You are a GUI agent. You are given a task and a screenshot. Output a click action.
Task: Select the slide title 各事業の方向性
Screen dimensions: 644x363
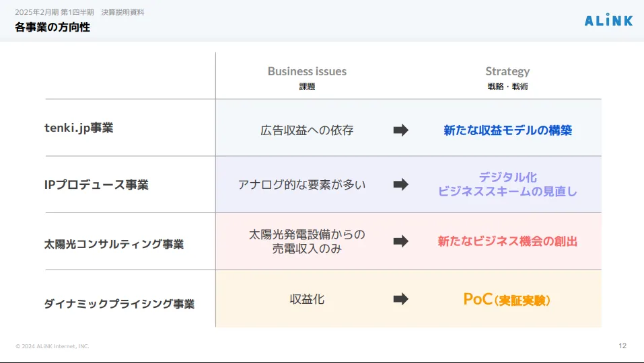(x=52, y=27)
